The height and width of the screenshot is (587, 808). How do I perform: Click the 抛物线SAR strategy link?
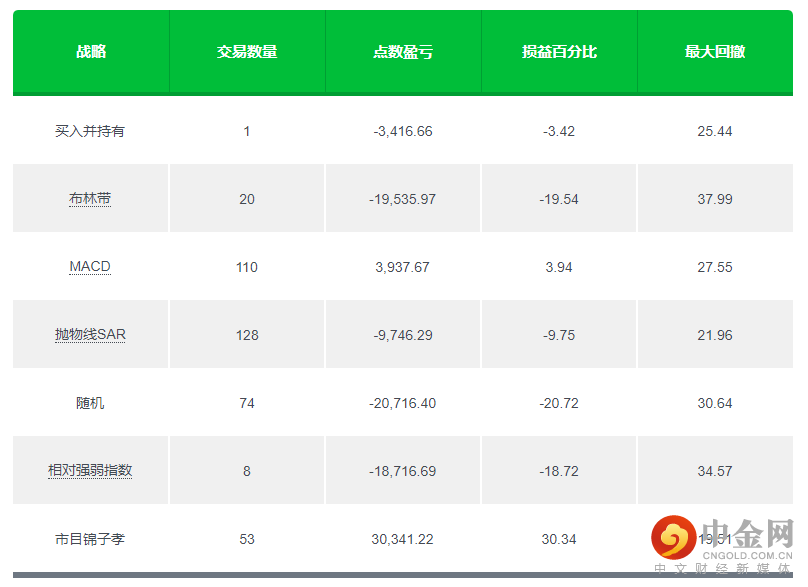(x=90, y=335)
